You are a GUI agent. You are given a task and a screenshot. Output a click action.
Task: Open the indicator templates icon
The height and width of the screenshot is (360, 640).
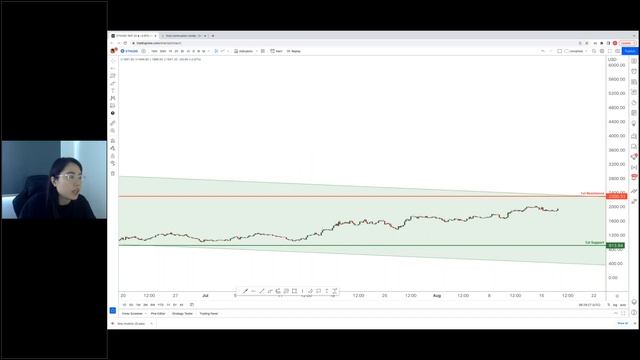(263, 51)
